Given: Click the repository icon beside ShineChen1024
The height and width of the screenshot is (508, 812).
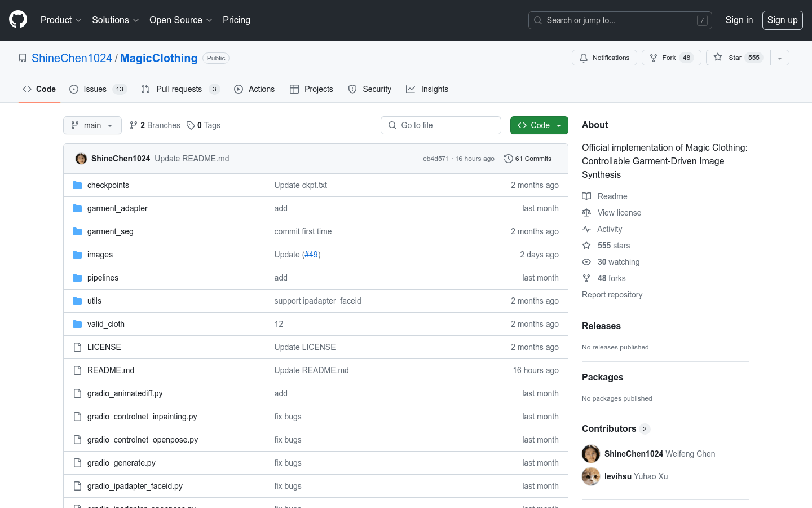Looking at the screenshot, I should click(x=23, y=58).
